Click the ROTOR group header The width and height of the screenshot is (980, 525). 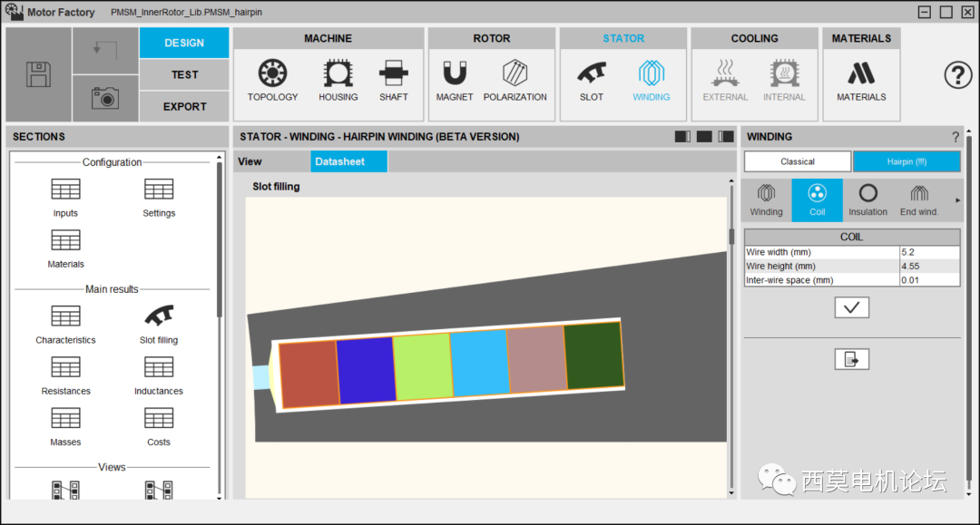491,38
